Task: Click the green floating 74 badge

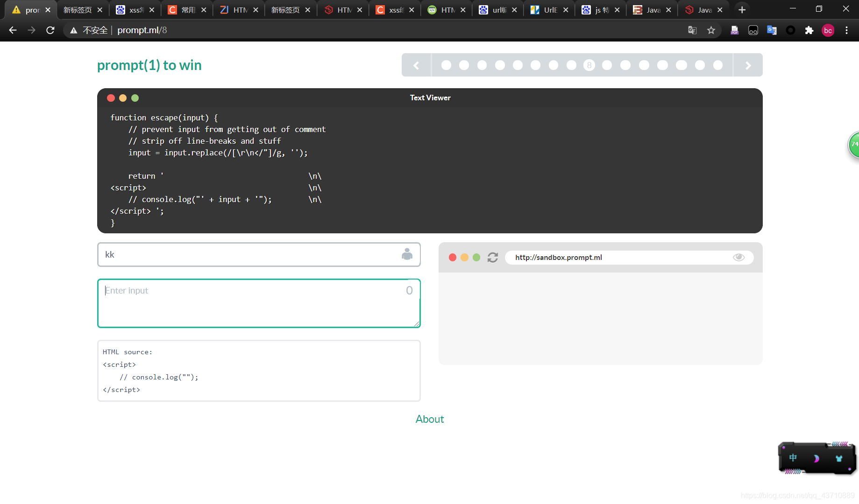Action: [853, 145]
